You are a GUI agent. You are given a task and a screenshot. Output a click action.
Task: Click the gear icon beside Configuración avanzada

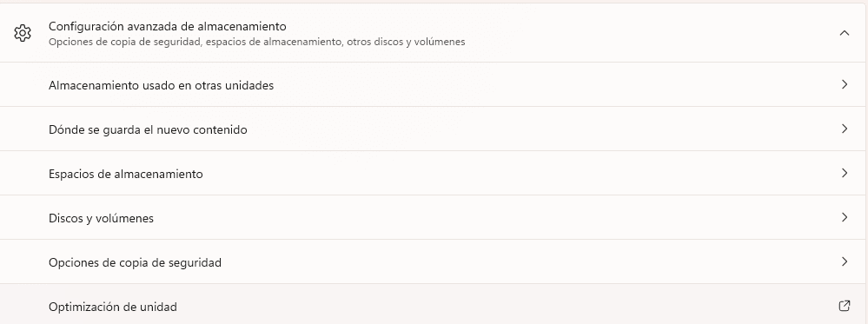[x=22, y=33]
